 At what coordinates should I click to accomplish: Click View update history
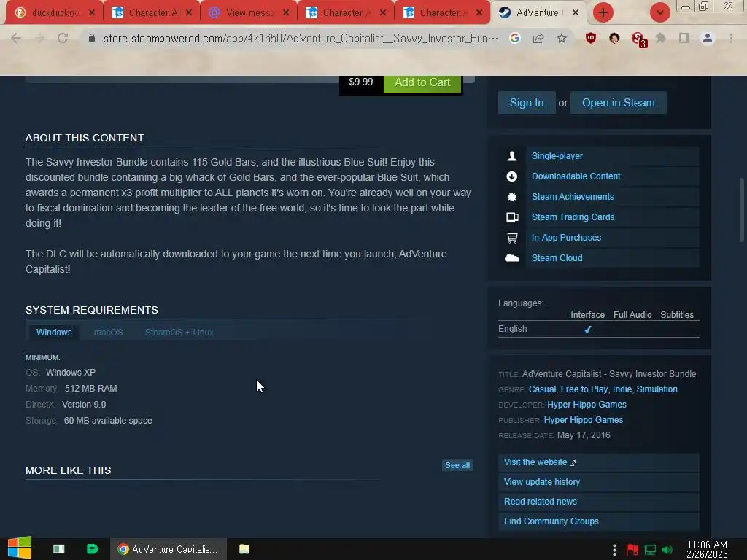(598, 482)
